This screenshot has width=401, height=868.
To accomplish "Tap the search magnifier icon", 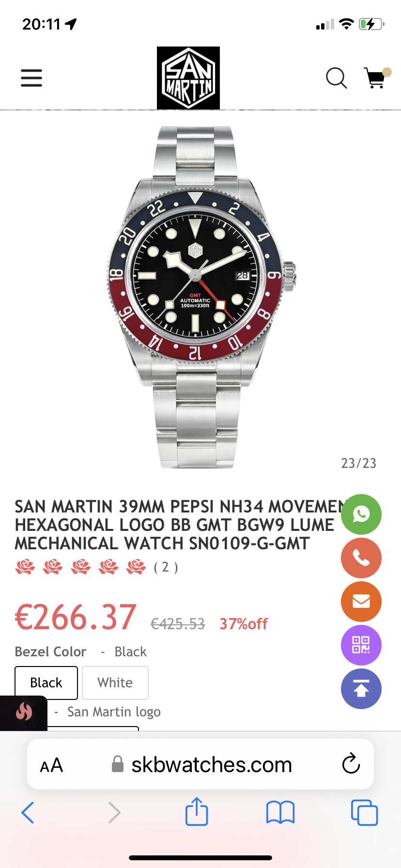I will click(336, 78).
